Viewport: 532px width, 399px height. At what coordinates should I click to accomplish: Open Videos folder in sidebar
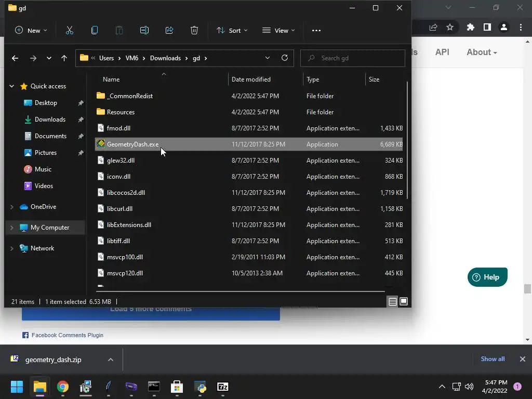44,186
